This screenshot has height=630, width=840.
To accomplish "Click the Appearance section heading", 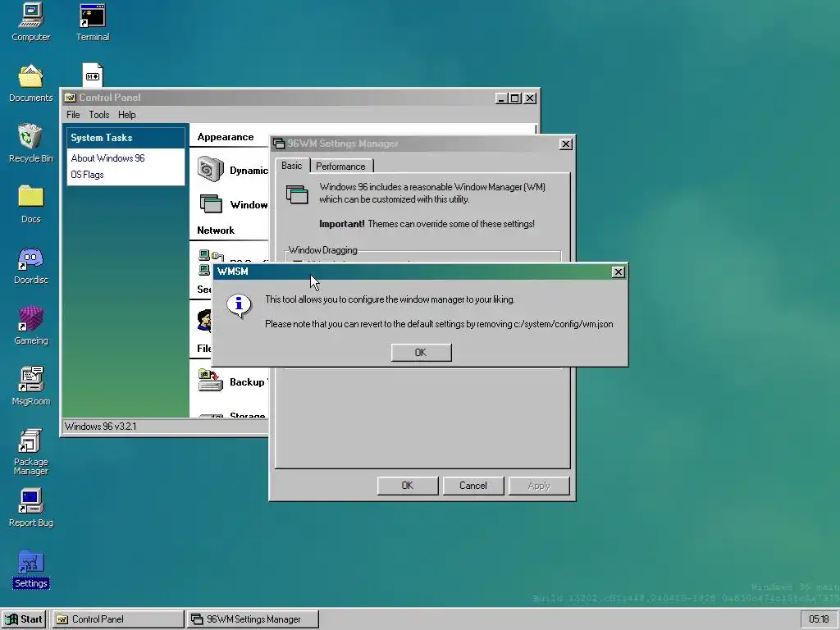I will [x=225, y=137].
